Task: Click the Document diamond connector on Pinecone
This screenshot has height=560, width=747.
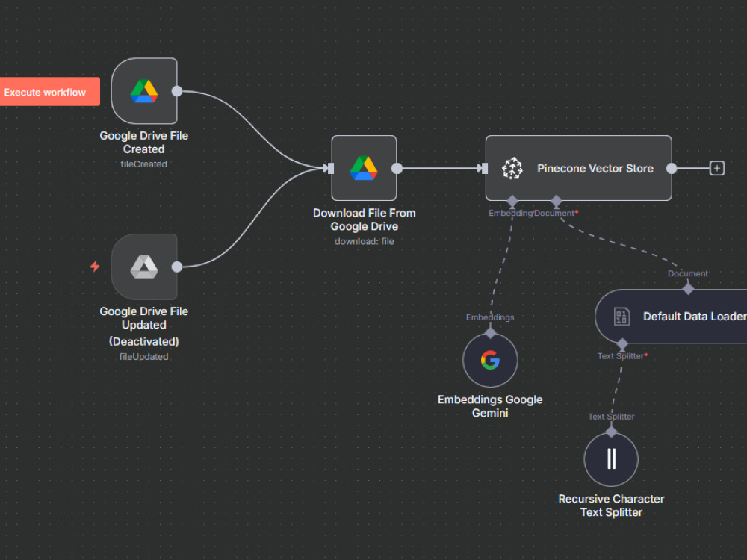Action: (556, 201)
